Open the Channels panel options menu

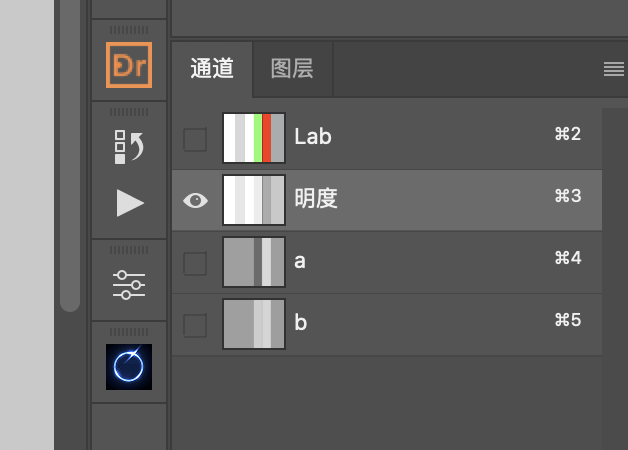click(x=614, y=69)
